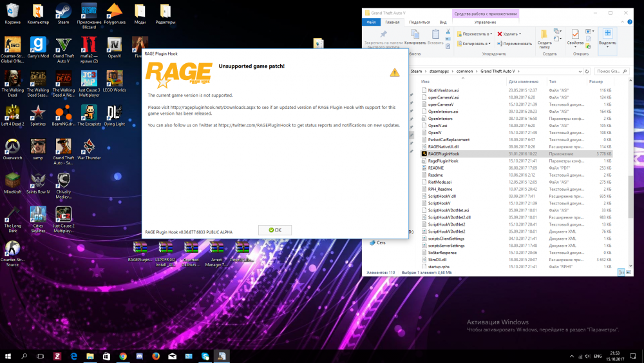644x363 pixels.
Task: Open the BeamNG.drive desktop shortcut
Action: [x=63, y=112]
